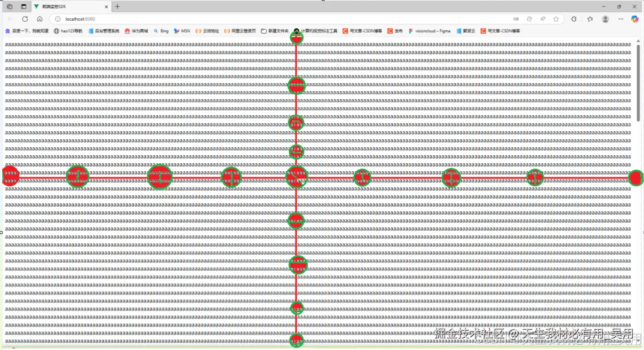View site information icon beside localhost:8080

[58, 19]
